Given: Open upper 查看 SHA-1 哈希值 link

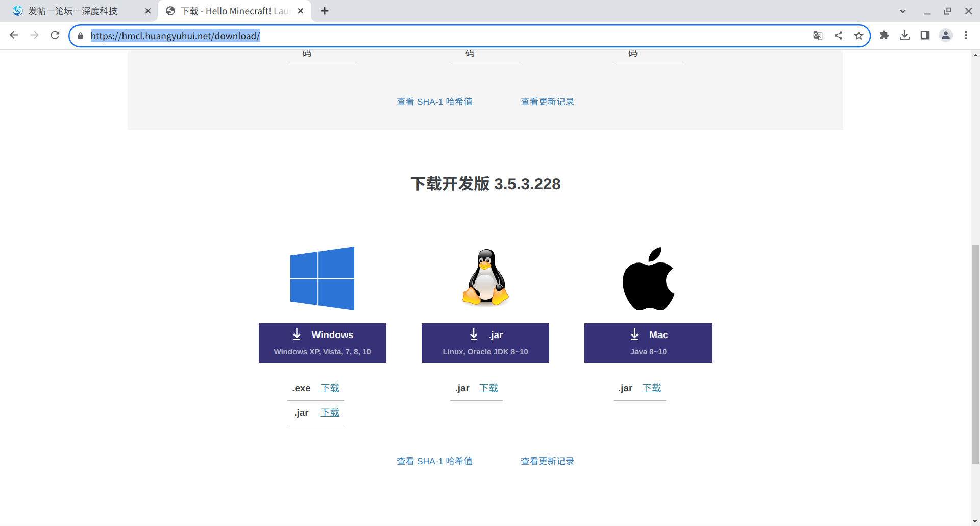Looking at the screenshot, I should click(x=434, y=102).
